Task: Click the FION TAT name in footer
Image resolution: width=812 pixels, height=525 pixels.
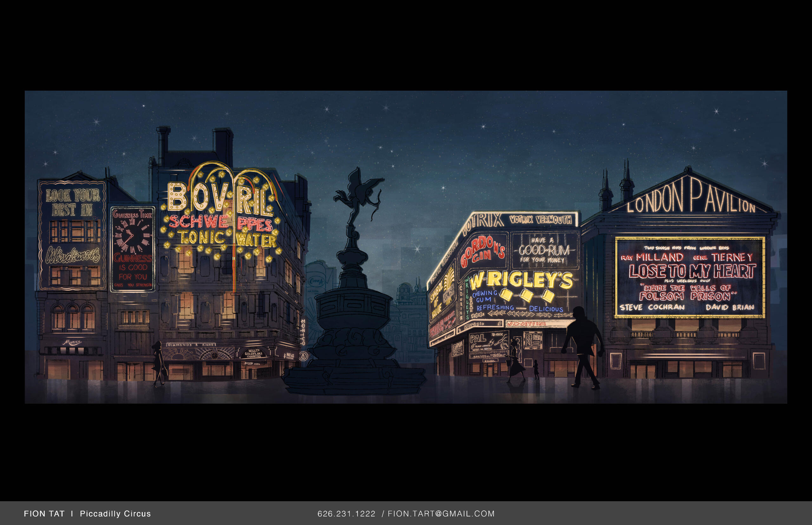Action: pyautogui.click(x=44, y=513)
